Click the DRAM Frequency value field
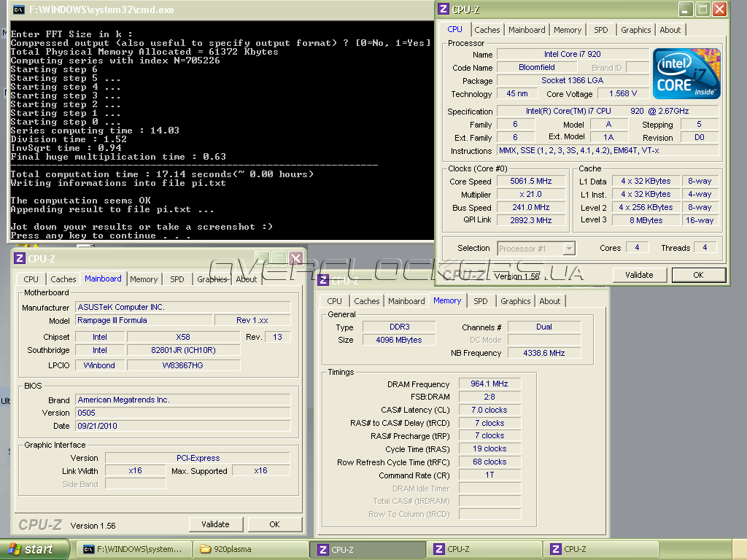Screen dimensions: 747x560 pos(489,384)
